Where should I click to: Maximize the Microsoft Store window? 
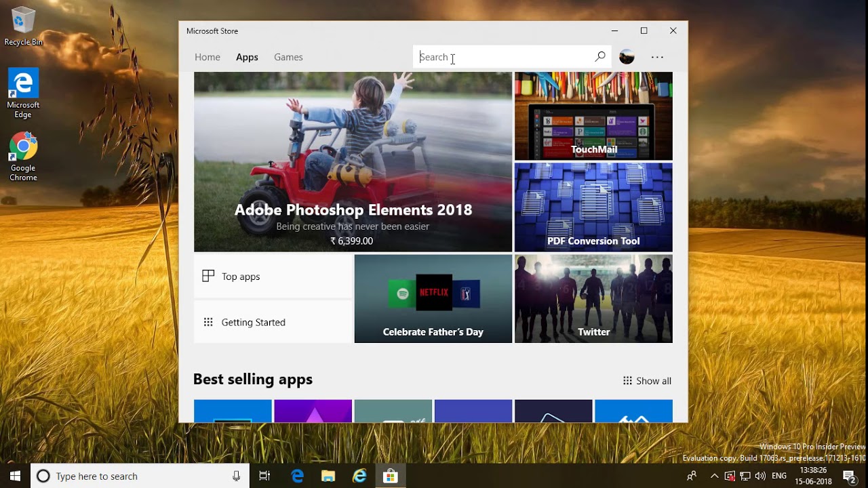(x=644, y=30)
